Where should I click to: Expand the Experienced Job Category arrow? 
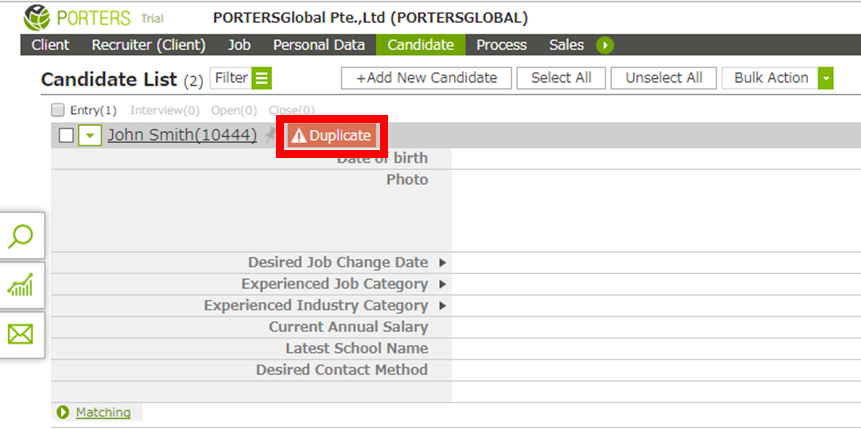pyautogui.click(x=443, y=284)
